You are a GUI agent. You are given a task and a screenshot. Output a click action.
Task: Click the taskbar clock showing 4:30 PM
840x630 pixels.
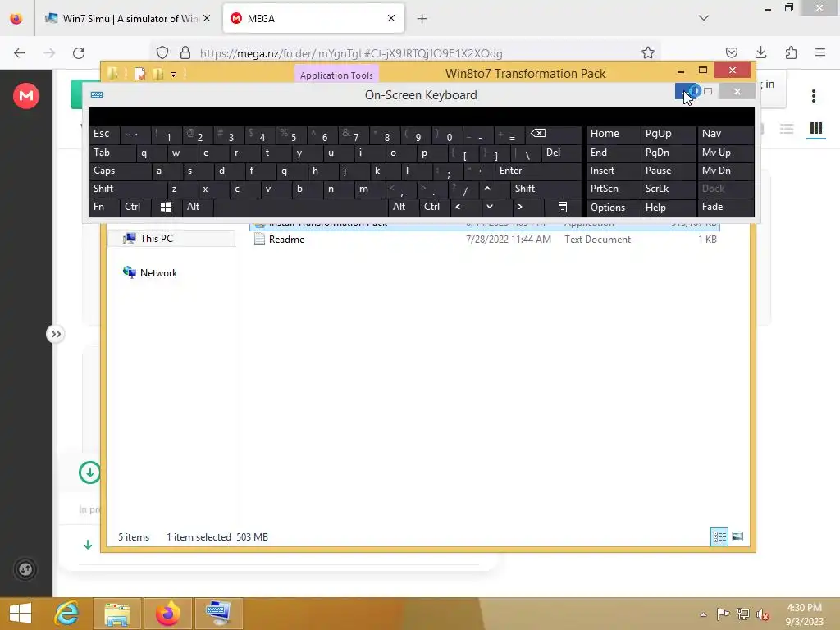(x=804, y=614)
